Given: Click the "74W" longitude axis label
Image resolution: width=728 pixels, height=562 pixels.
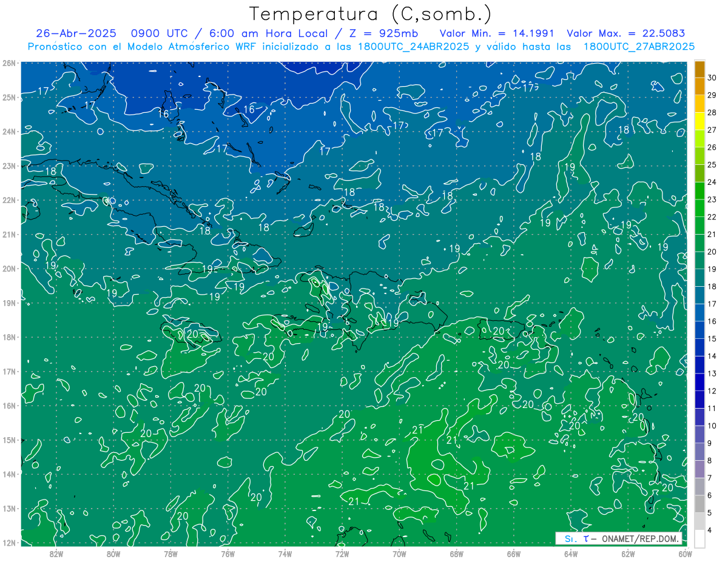Looking at the screenshot, I should point(285,554).
